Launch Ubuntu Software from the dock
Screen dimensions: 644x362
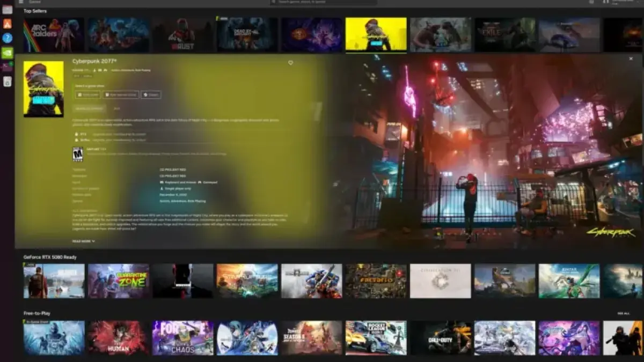click(x=8, y=24)
